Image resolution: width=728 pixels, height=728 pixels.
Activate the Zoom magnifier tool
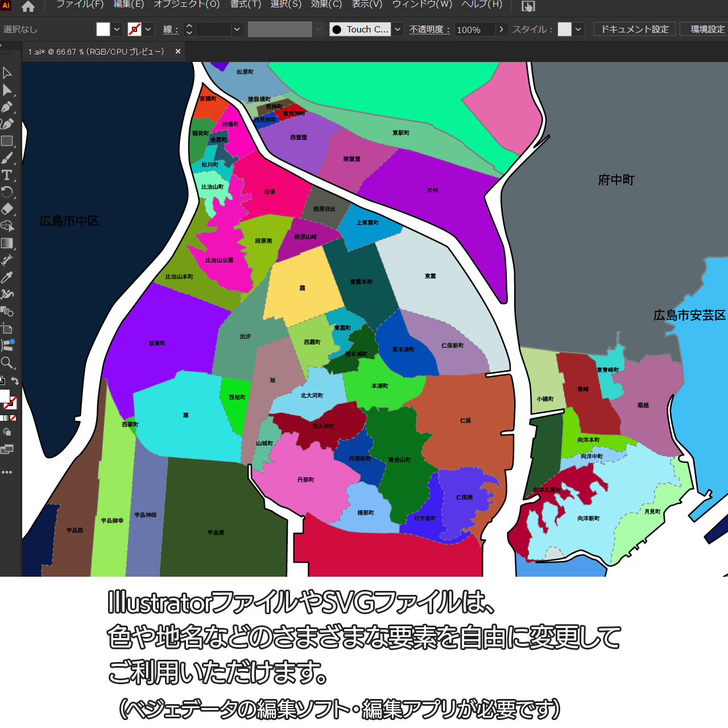[x=7, y=362]
